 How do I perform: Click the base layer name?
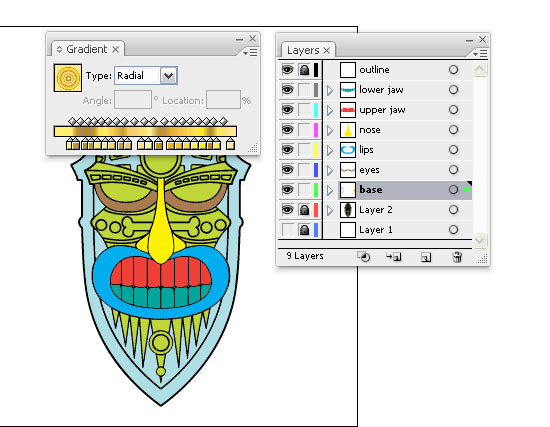[371, 189]
